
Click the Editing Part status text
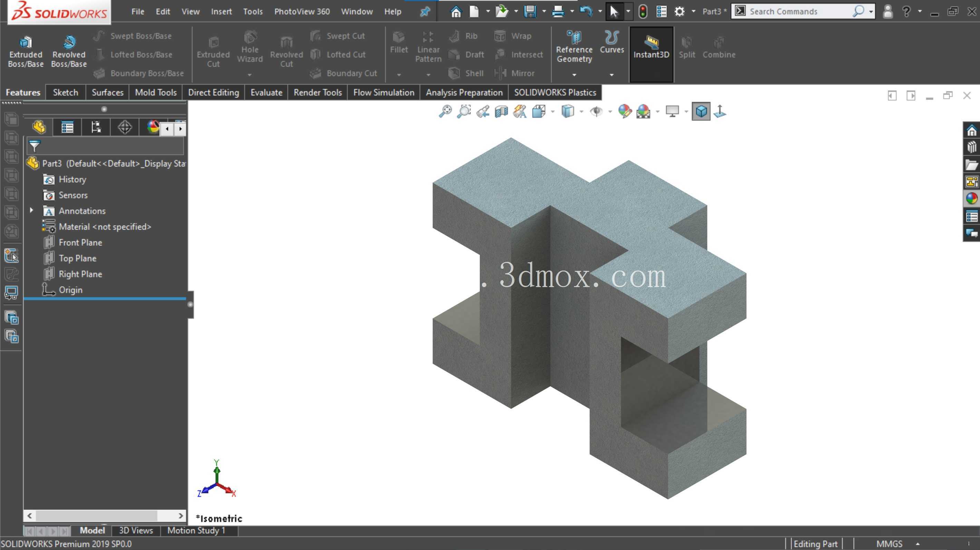point(815,543)
